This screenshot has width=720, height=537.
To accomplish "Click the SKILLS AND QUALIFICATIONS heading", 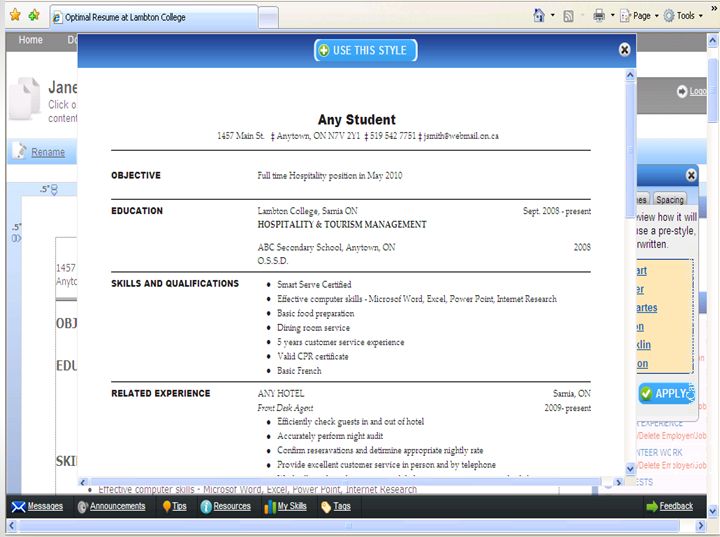I will pyautogui.click(x=175, y=283).
